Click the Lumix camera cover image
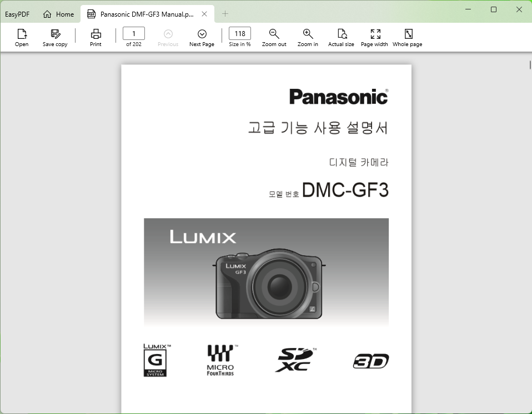The width and height of the screenshot is (532, 414). [267, 272]
